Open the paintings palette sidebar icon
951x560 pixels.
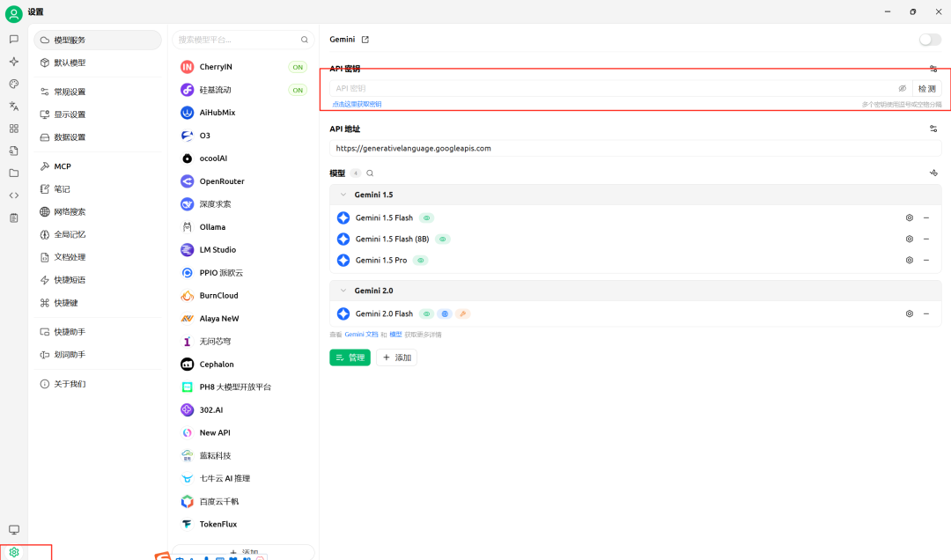(14, 84)
